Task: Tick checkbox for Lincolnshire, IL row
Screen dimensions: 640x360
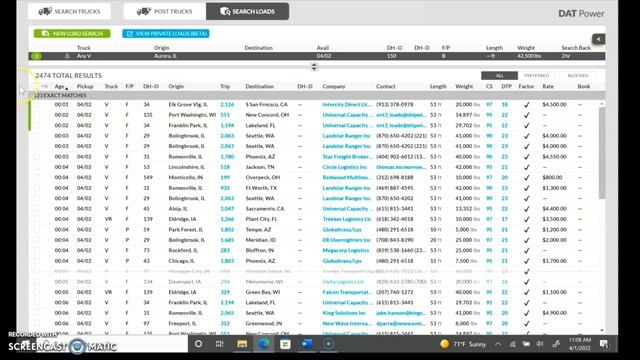Action: pos(37,167)
